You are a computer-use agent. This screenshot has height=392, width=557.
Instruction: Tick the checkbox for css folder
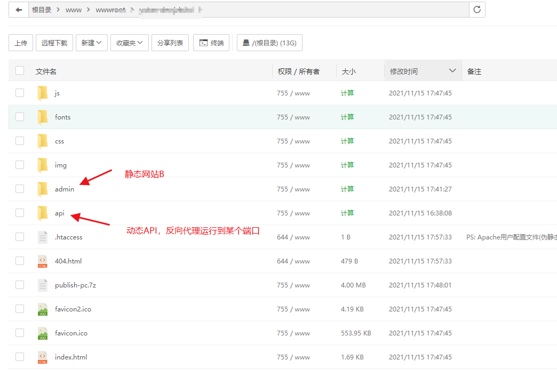(x=20, y=141)
